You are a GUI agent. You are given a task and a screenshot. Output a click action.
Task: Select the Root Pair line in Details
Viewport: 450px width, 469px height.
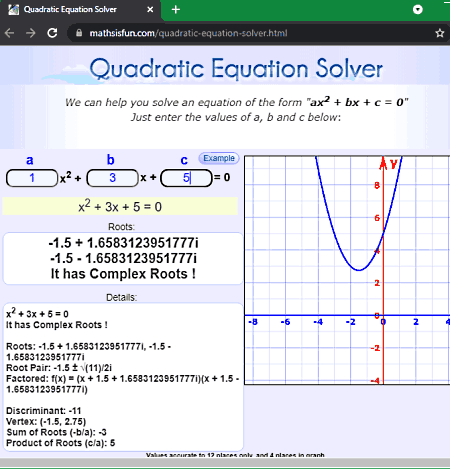tap(59, 368)
